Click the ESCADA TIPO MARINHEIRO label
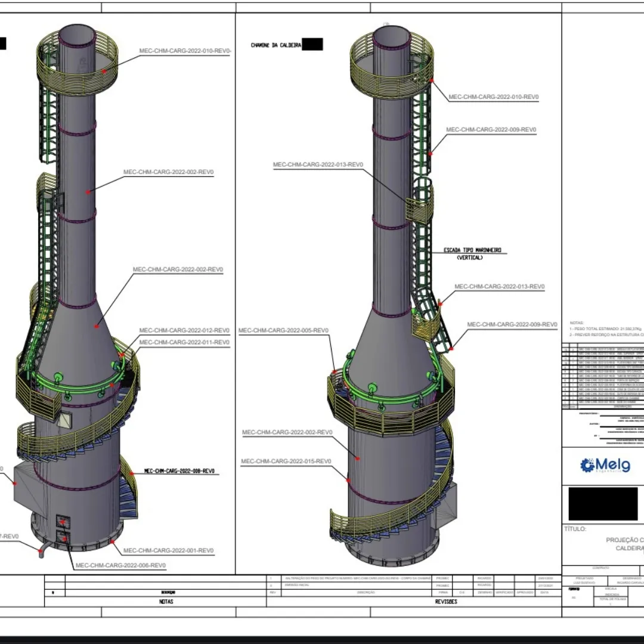Image resolution: width=644 pixels, height=644 pixels. 472,250
